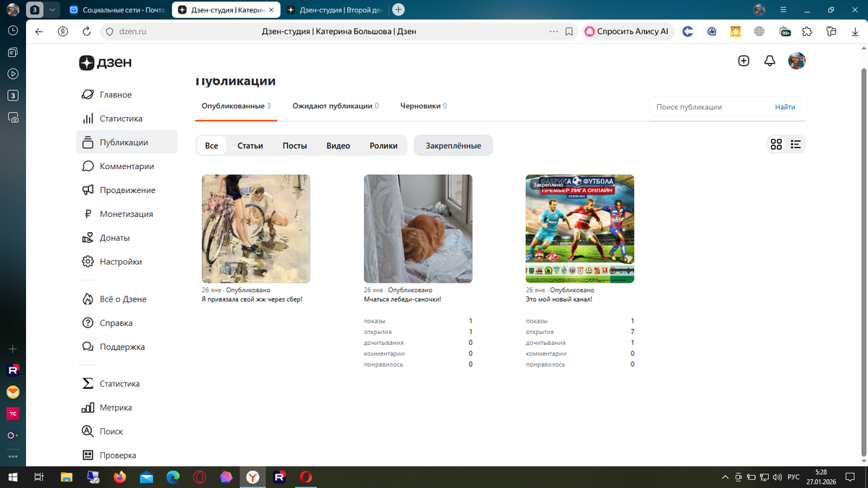Click Спросить Алису AI button
Screen dimensions: 868x488
626,32
